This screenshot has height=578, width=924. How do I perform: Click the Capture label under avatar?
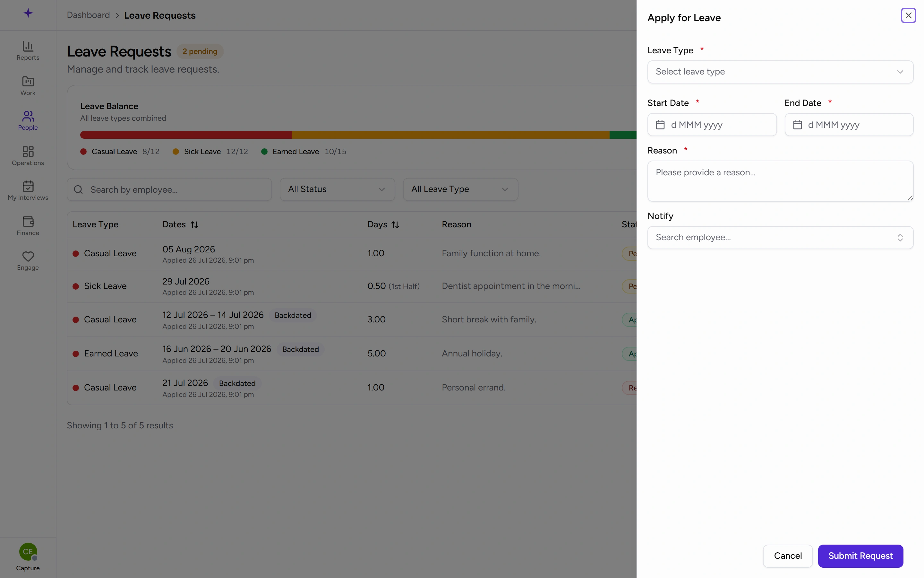pyautogui.click(x=28, y=568)
